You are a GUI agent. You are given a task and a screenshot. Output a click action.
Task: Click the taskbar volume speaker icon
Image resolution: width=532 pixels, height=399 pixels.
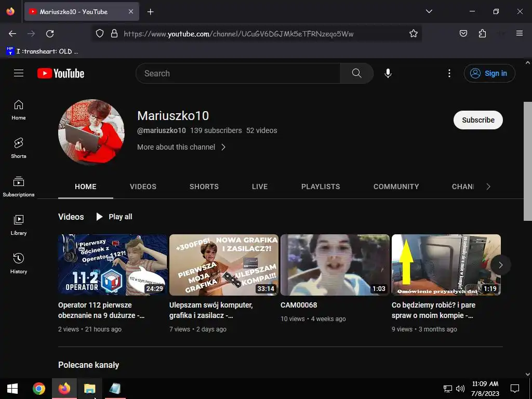click(460, 389)
